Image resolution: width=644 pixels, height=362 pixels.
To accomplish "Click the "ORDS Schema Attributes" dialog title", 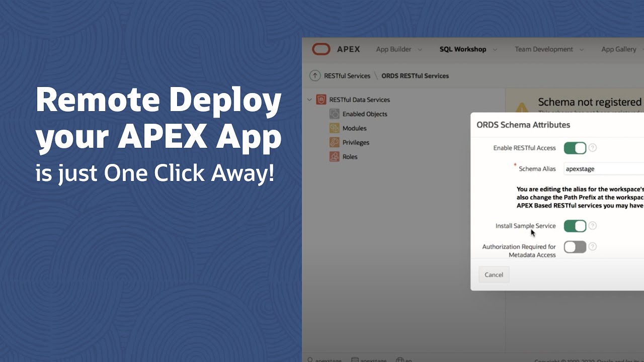I will click(523, 125).
